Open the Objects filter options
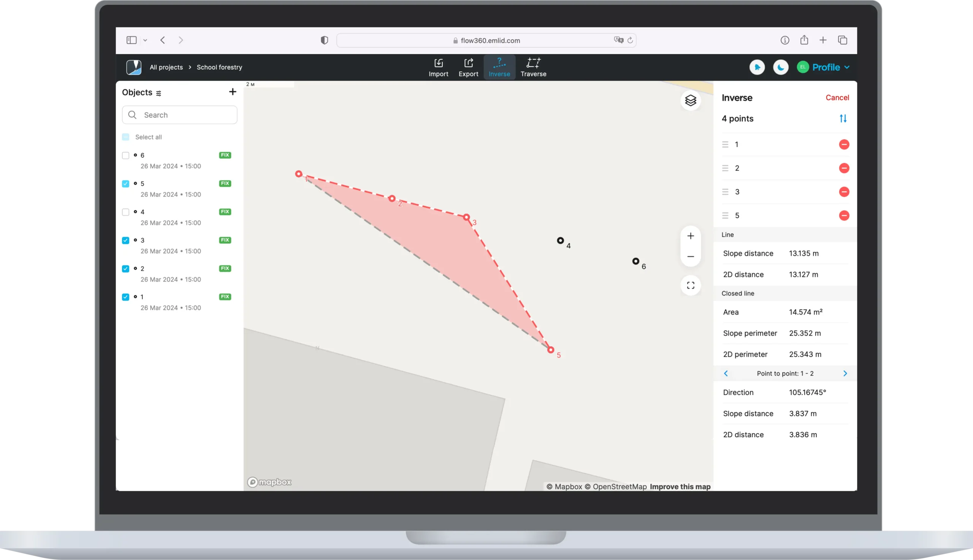The width and height of the screenshot is (973, 560). (158, 93)
